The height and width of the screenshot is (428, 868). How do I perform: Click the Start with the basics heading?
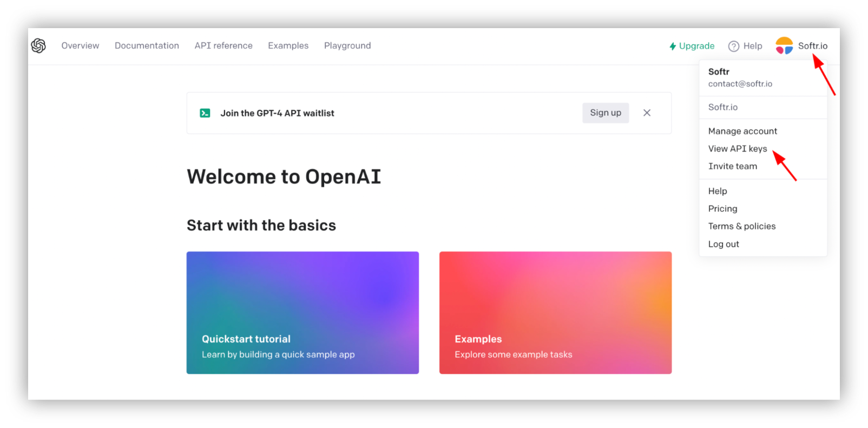(x=261, y=225)
